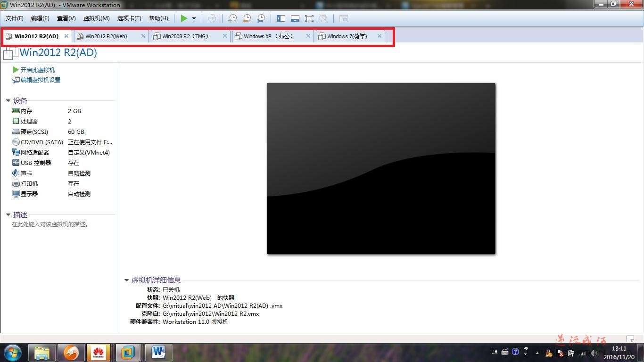Image resolution: width=644 pixels, height=362 pixels.
Task: Open the 编辑(E) menu
Action: point(40,18)
